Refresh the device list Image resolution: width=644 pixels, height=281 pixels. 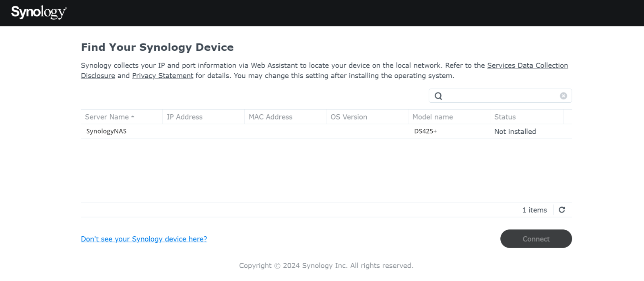click(562, 210)
